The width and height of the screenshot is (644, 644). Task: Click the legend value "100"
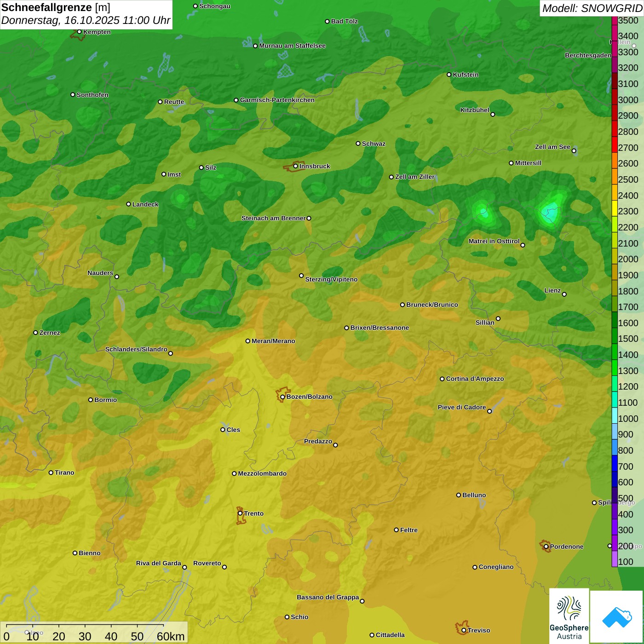click(626, 562)
